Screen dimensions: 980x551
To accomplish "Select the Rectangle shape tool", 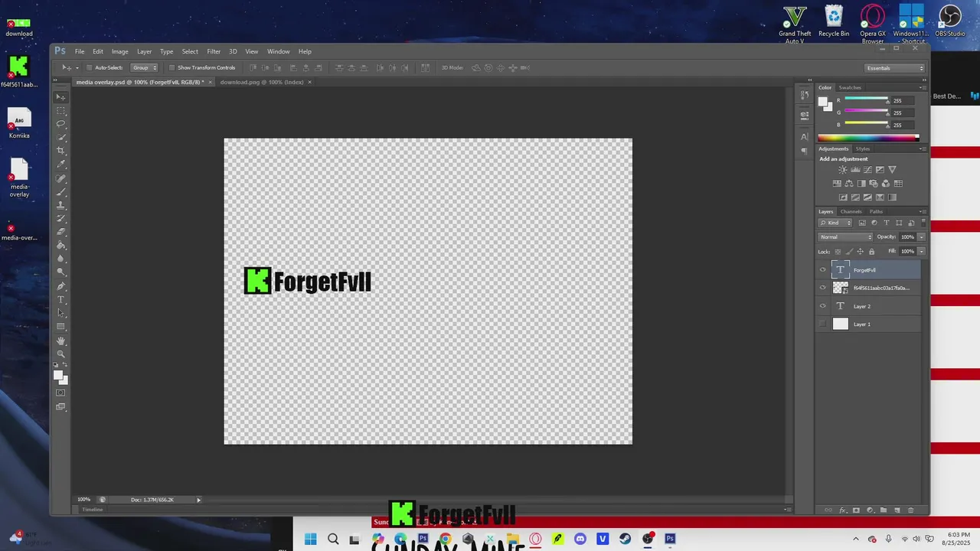I will tap(61, 327).
